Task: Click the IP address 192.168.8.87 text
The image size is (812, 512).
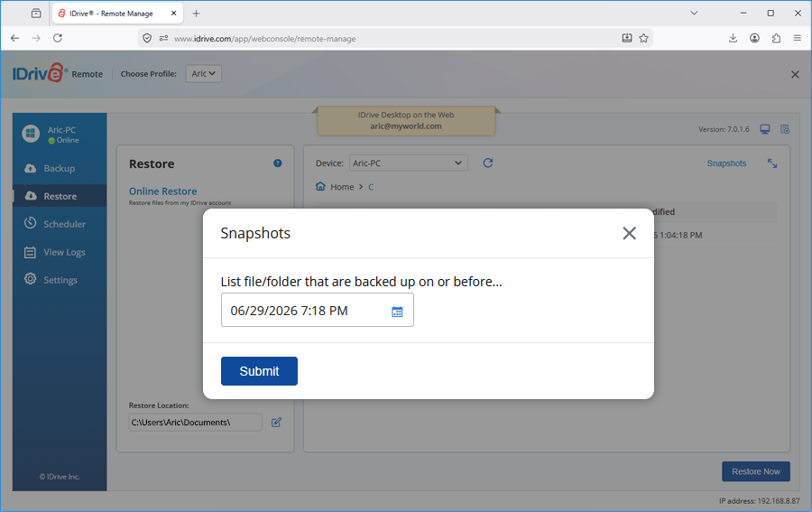Action: point(759,501)
